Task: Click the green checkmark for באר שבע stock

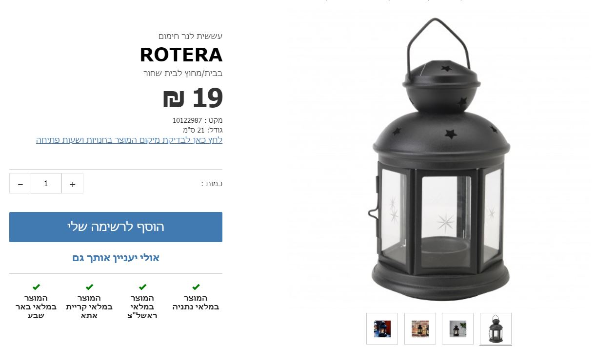Action: tap(36, 287)
